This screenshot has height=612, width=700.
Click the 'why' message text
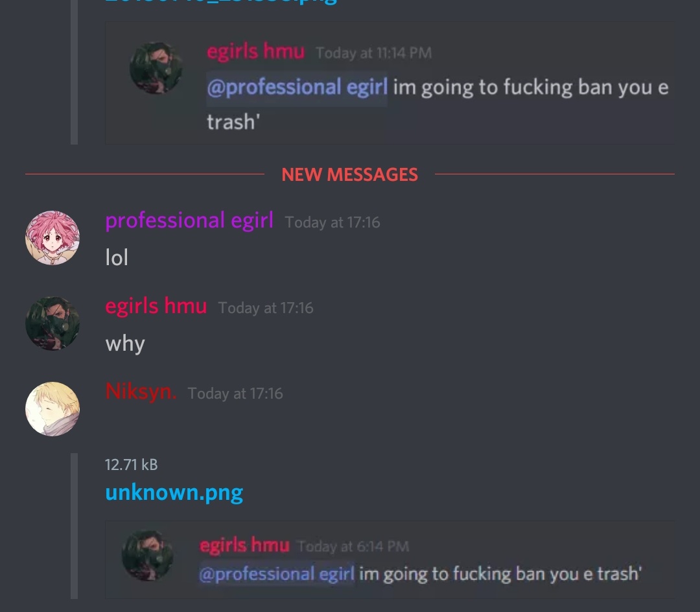(125, 344)
